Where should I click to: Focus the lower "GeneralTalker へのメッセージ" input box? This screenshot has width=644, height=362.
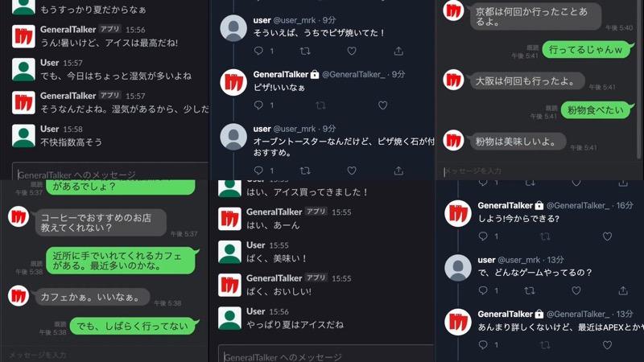(x=326, y=356)
